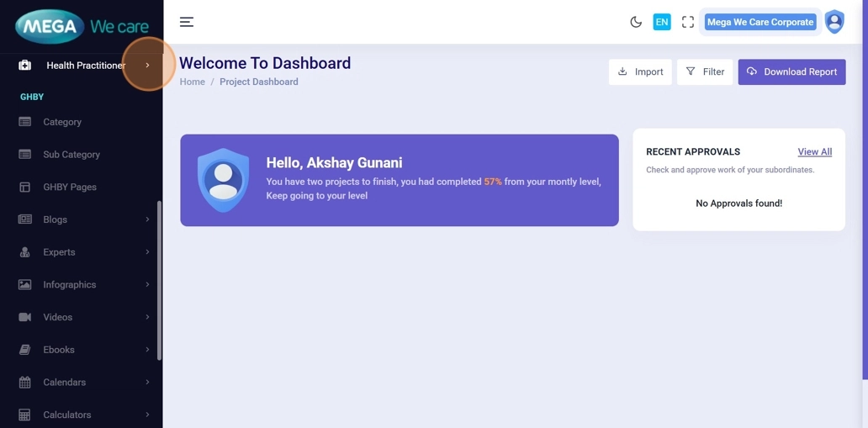Click the Infographics image icon

[x=25, y=285]
